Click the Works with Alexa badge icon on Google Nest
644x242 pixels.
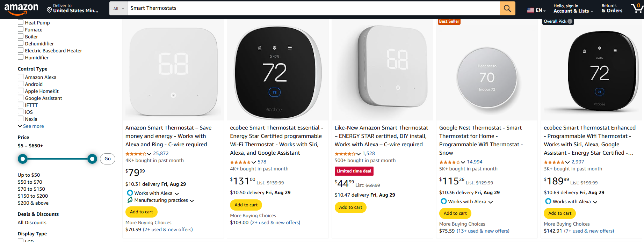click(x=444, y=201)
